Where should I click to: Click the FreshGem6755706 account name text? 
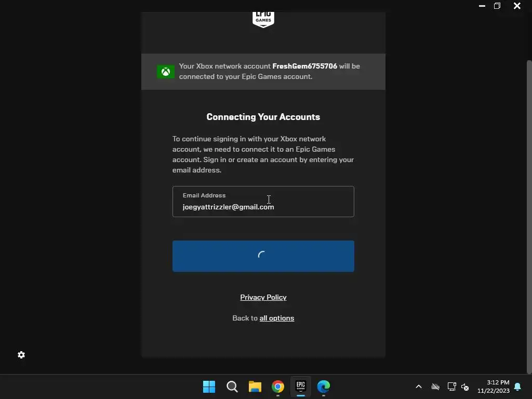pyautogui.click(x=304, y=66)
